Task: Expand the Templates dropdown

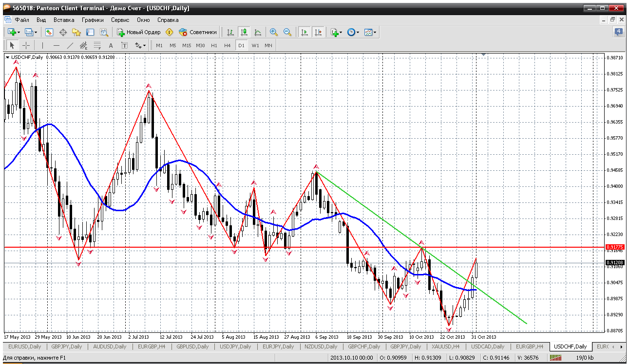Action: (x=375, y=32)
